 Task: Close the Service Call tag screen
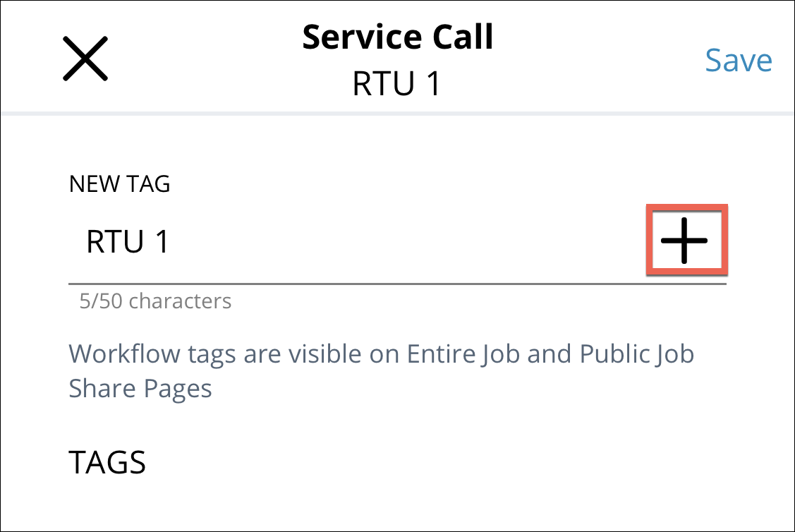click(x=85, y=58)
